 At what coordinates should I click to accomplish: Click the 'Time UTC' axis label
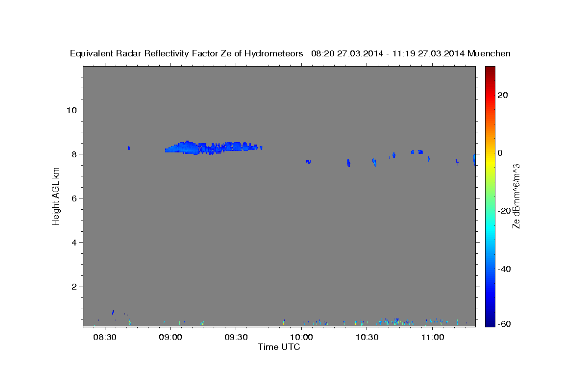point(279,347)
